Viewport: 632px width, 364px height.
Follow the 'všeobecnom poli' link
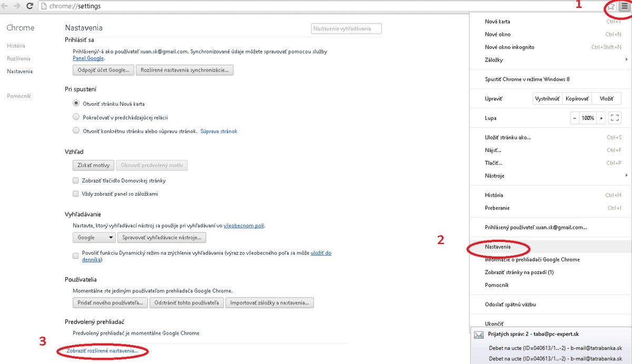[244, 226]
